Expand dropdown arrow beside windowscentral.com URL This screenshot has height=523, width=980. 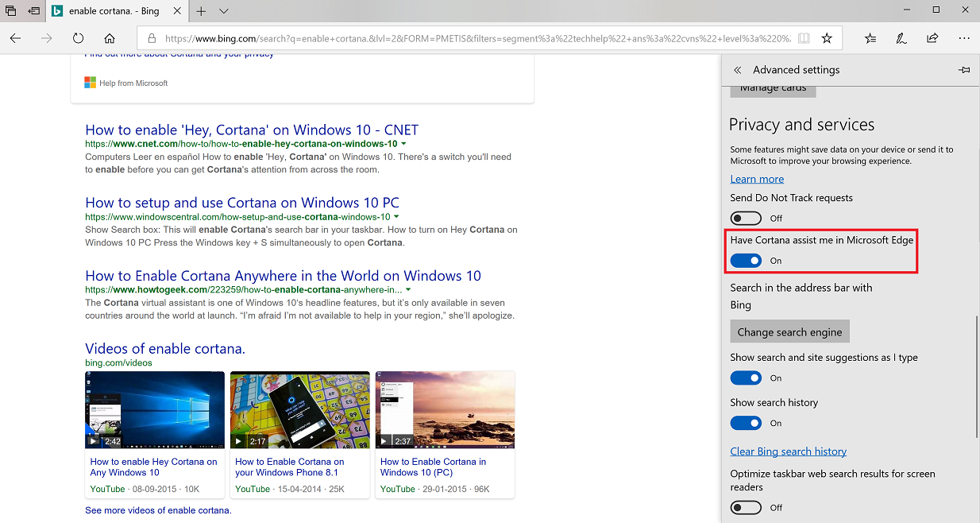(x=396, y=217)
